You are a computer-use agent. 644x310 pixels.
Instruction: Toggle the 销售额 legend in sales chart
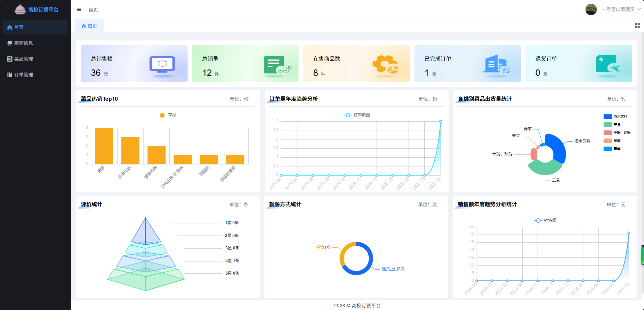click(x=546, y=220)
